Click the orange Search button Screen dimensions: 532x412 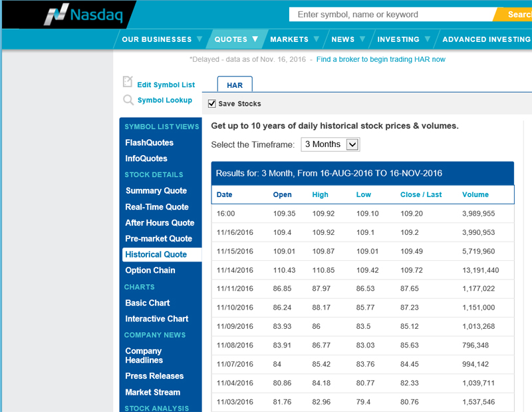pos(514,15)
